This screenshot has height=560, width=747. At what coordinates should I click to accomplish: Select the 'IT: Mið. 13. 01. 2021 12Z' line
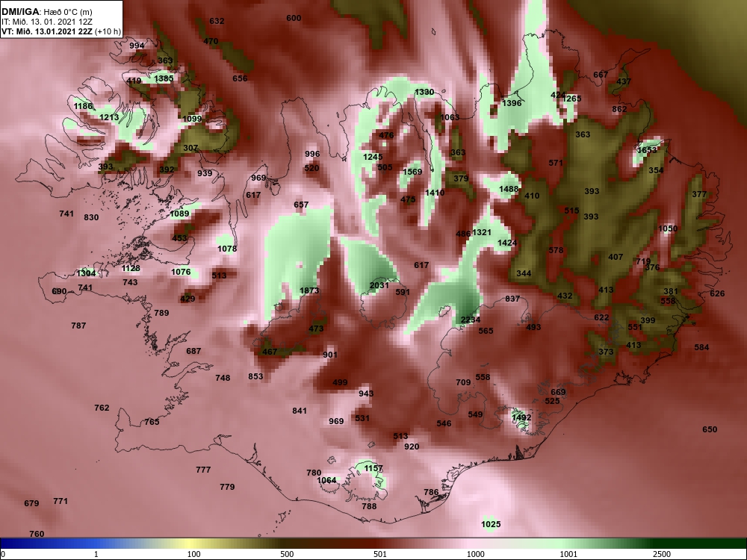coord(46,22)
